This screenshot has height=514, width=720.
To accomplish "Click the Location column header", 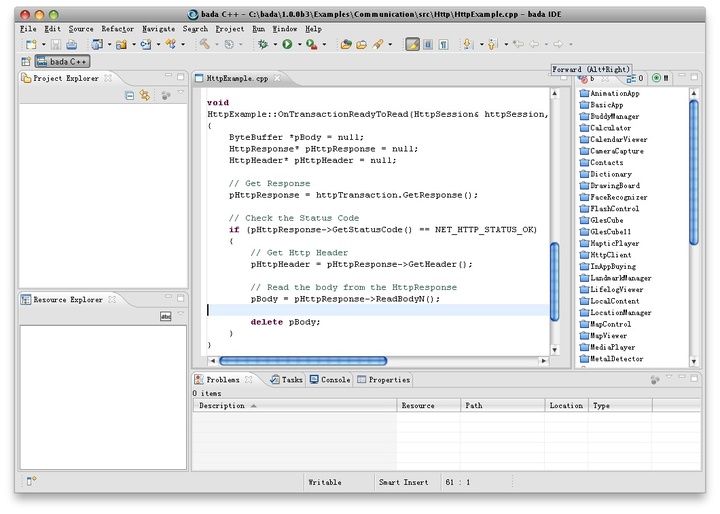I will 566,405.
